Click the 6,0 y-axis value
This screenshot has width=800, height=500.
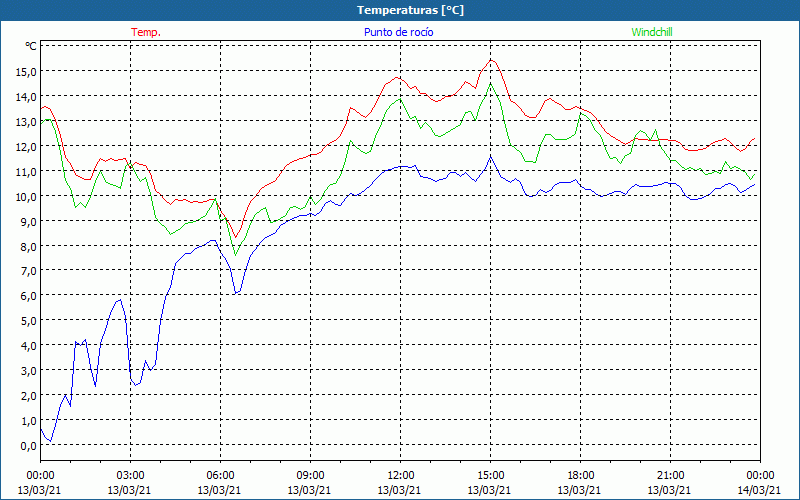tap(29, 296)
